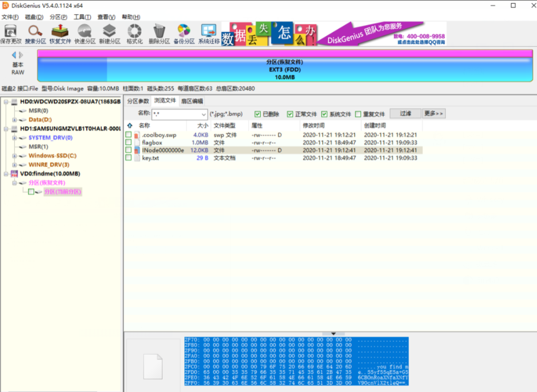This screenshot has width=537, height=392.
Task: Toggle the System Files (系统文件) checkbox
Action: (x=324, y=114)
